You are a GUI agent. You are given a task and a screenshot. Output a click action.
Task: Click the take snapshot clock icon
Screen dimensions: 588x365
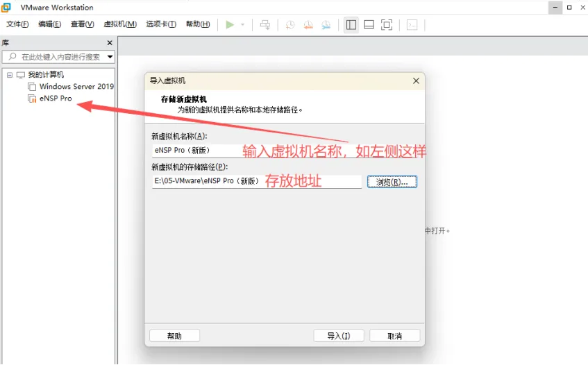click(290, 25)
